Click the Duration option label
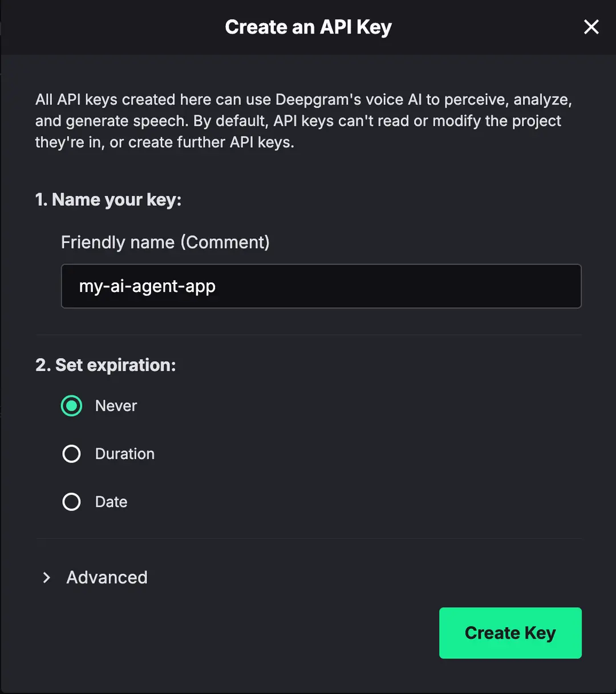The width and height of the screenshot is (616, 694). point(124,454)
